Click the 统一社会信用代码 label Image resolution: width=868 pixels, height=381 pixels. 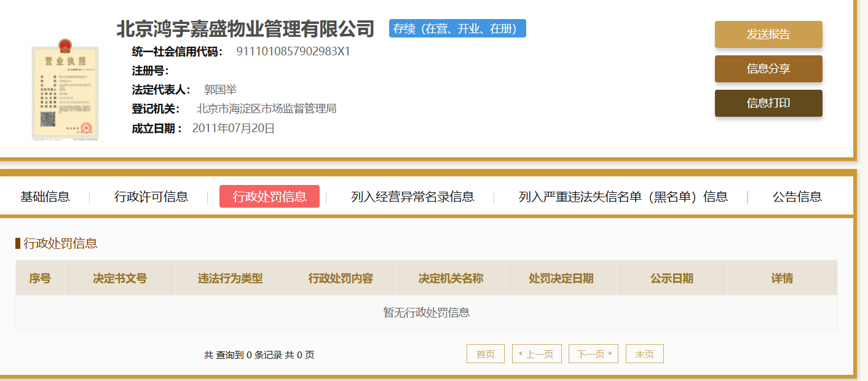(177, 51)
